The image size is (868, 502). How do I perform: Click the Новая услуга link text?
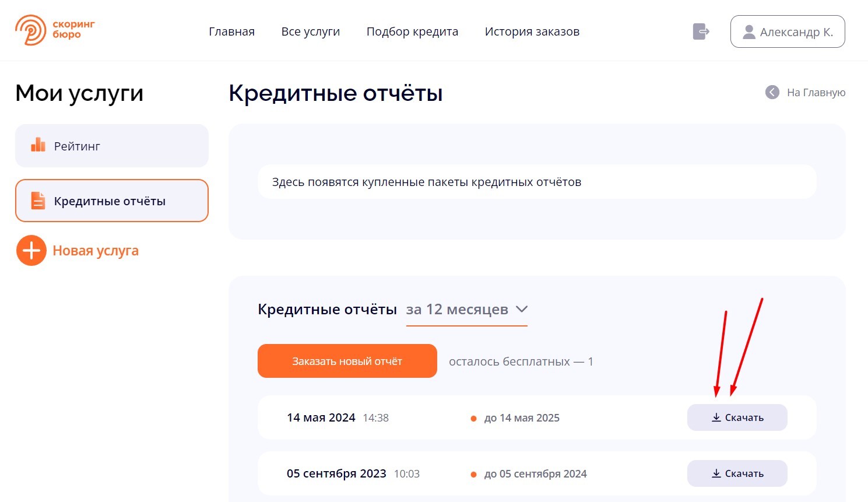tap(96, 251)
